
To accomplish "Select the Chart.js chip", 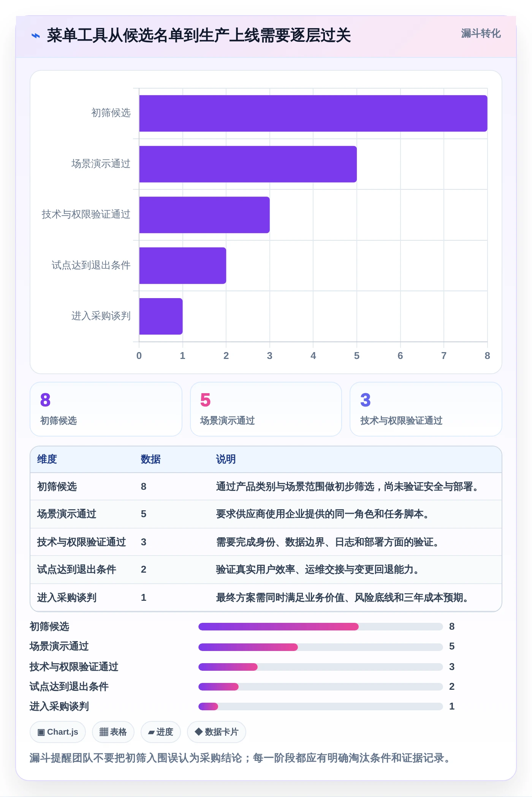I will pyautogui.click(x=58, y=732).
